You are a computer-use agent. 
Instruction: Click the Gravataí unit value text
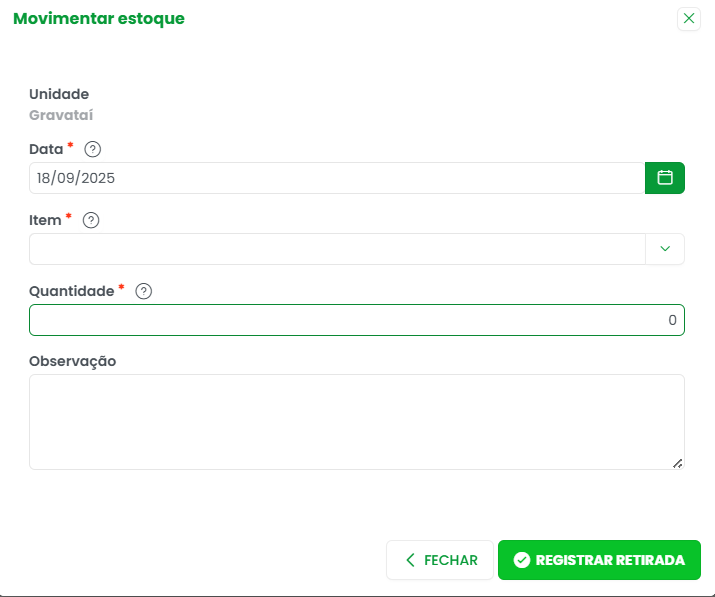pyautogui.click(x=61, y=114)
